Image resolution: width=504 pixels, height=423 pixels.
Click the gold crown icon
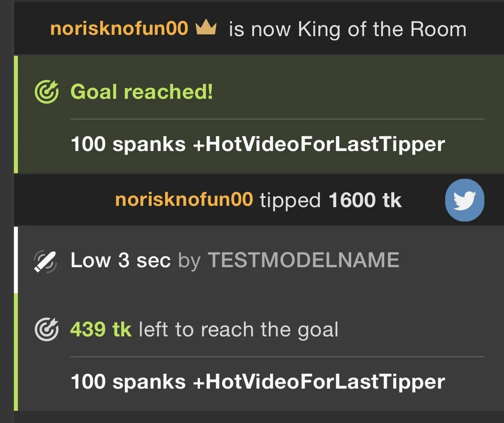coord(206,29)
